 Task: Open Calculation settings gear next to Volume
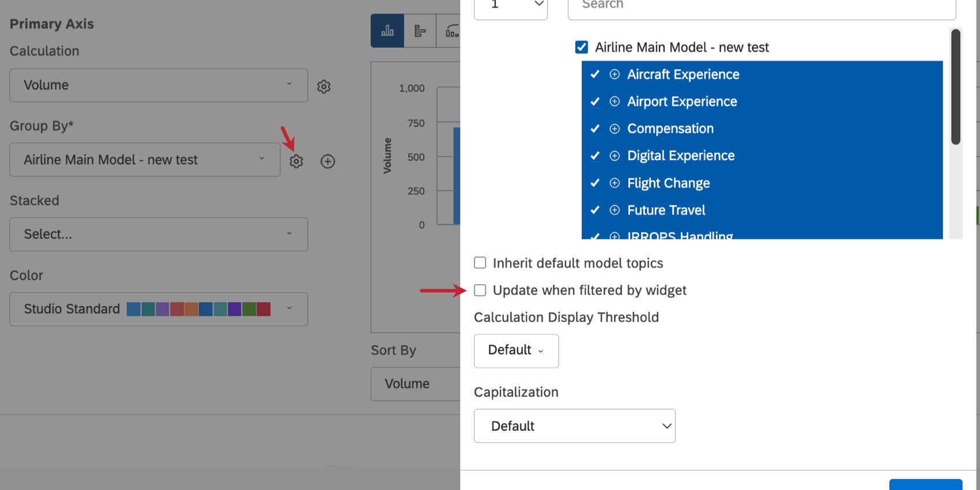tap(324, 86)
